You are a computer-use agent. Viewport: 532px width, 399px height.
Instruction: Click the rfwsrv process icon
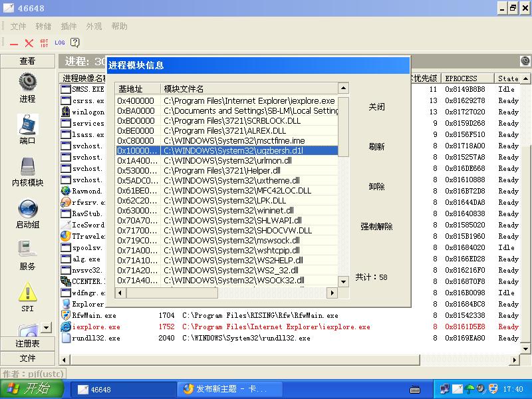click(x=65, y=202)
